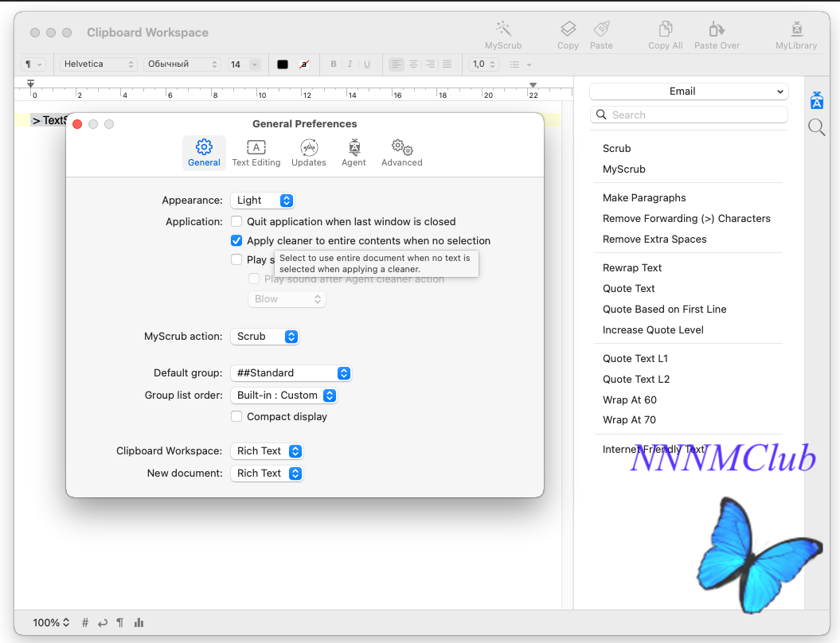This screenshot has width=840, height=643.
Task: Switch to Updates preferences tab
Action: coord(309,153)
